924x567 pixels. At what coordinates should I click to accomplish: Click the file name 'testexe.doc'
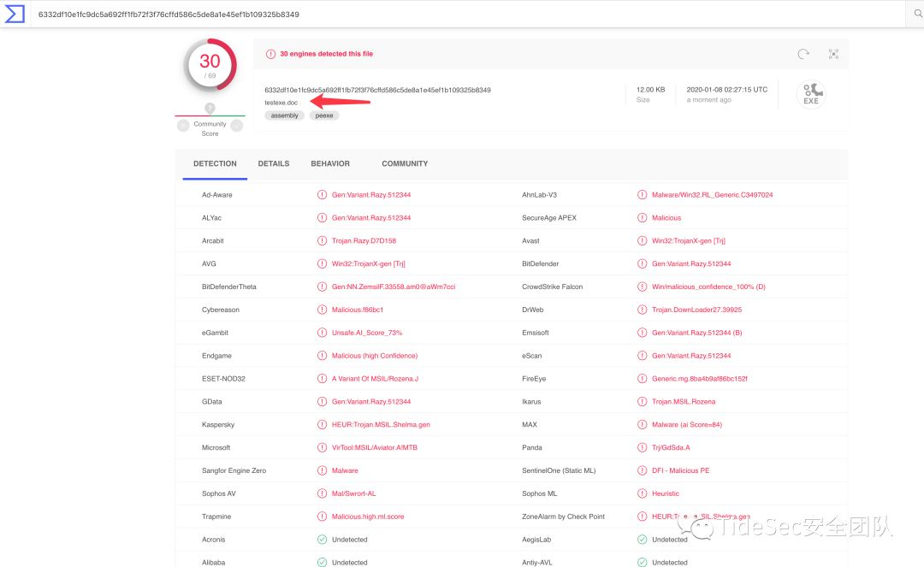[x=281, y=103]
